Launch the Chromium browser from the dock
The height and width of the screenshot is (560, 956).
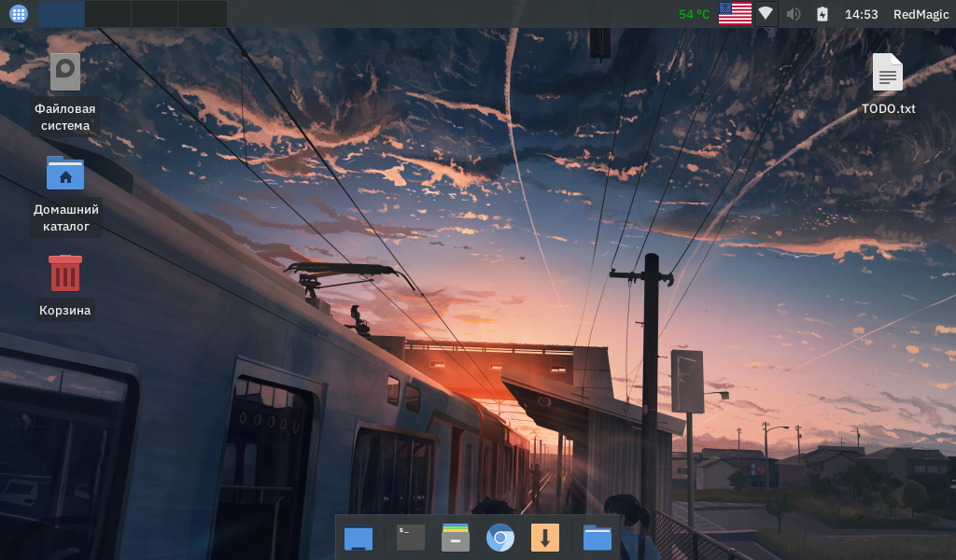(x=500, y=538)
